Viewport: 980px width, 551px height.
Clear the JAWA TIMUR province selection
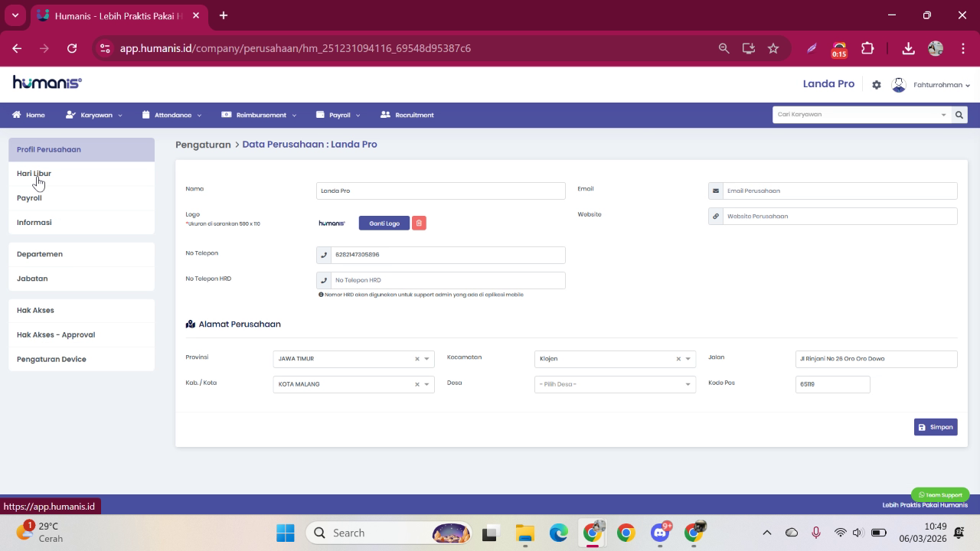[x=417, y=359]
